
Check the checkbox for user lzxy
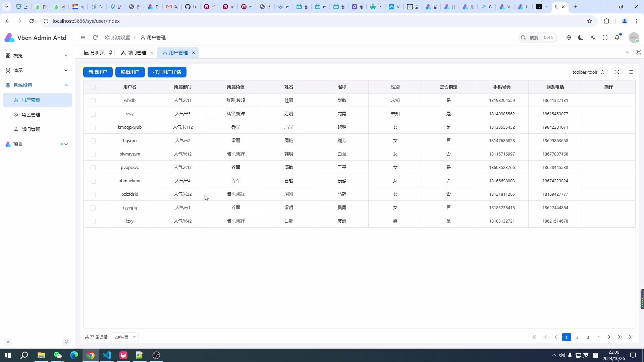(x=93, y=221)
